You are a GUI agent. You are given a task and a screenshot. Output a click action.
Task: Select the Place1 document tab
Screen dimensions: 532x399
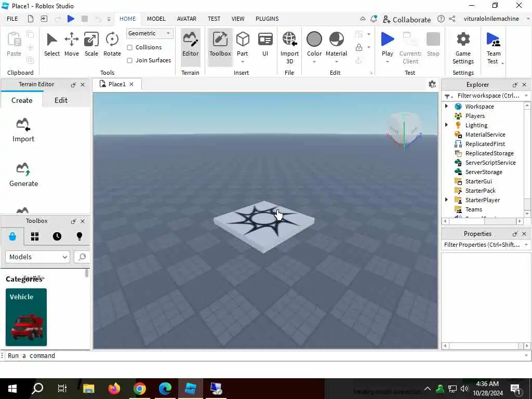[x=117, y=84]
